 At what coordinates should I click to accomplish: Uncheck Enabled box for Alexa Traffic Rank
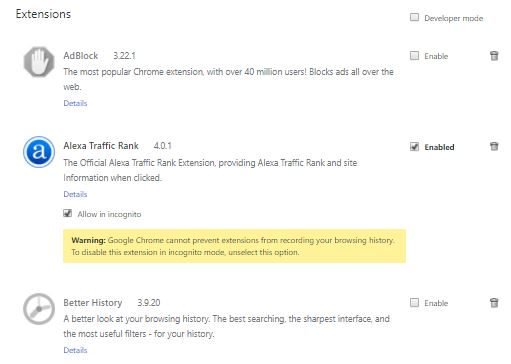coord(414,146)
